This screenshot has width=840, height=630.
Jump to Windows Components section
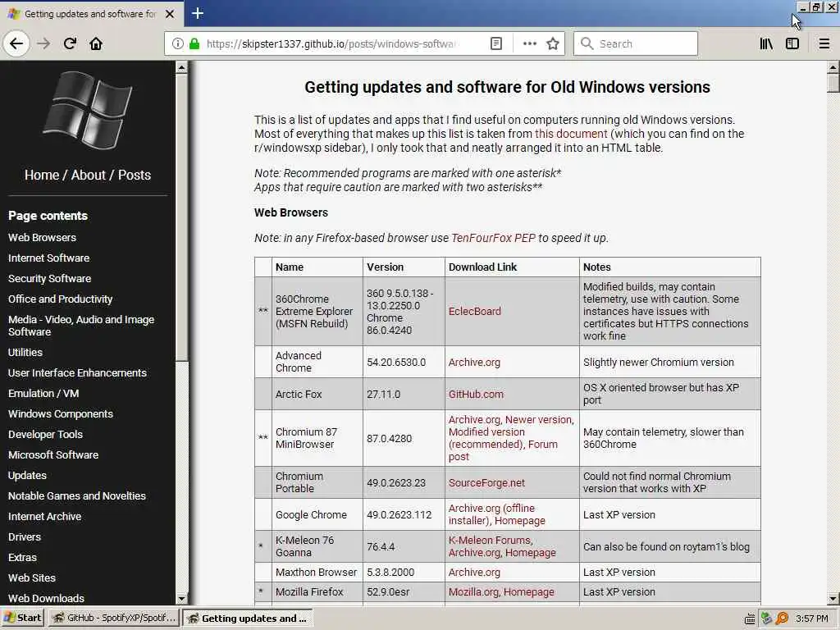[61, 414]
